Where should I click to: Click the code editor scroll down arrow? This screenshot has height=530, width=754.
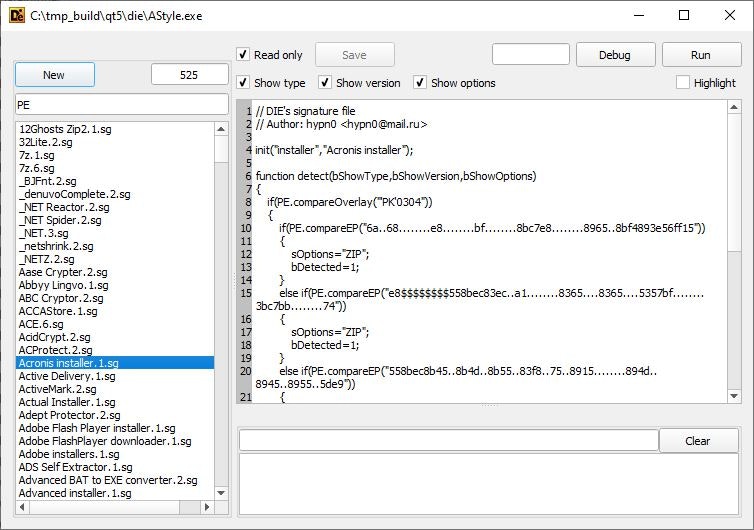click(x=734, y=396)
